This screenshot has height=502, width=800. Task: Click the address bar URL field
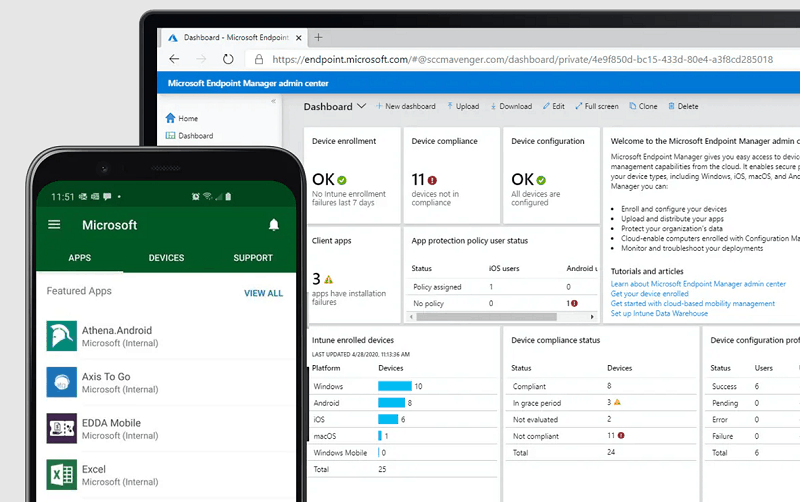pyautogui.click(x=522, y=60)
